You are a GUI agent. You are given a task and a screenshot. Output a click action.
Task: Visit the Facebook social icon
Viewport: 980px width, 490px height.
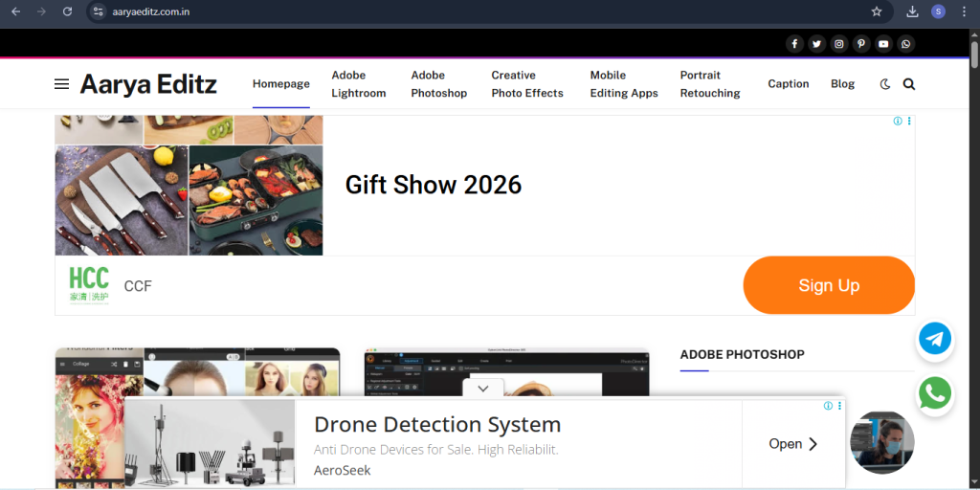tap(794, 44)
